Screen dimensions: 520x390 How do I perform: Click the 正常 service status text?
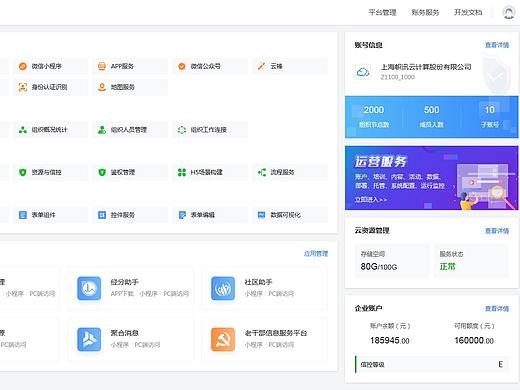pos(447,267)
